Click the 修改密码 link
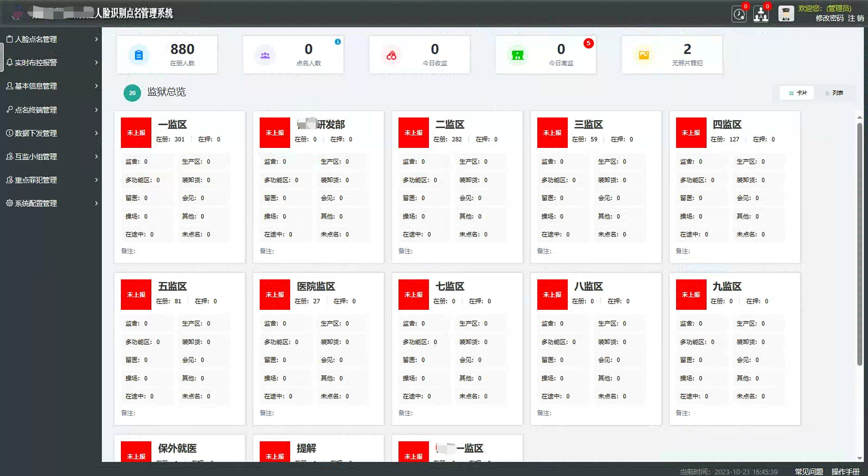This screenshot has width=868, height=476. [830, 18]
